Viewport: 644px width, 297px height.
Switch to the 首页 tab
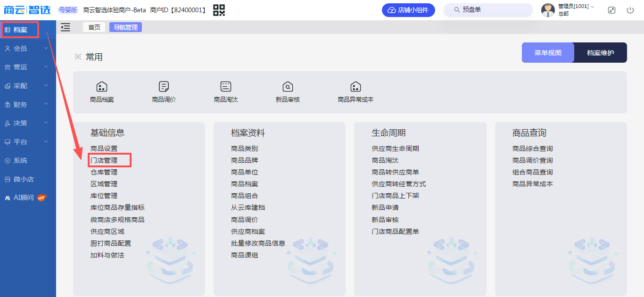pos(94,27)
